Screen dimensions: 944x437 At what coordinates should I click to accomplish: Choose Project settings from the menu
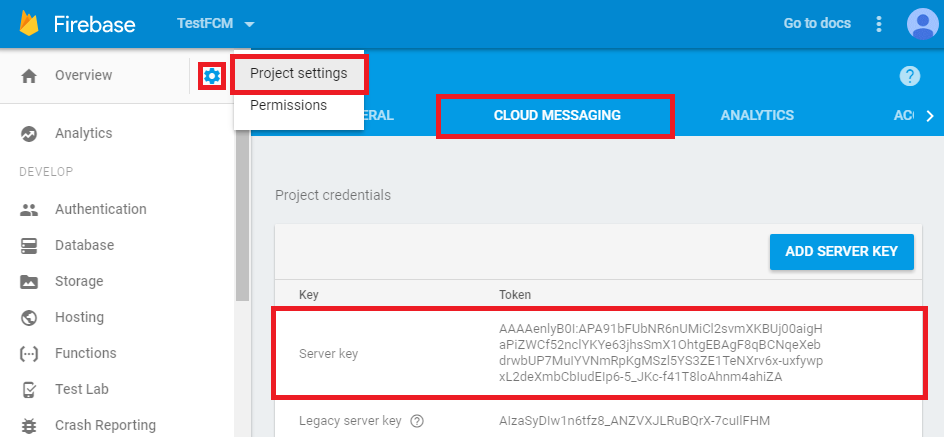point(299,73)
